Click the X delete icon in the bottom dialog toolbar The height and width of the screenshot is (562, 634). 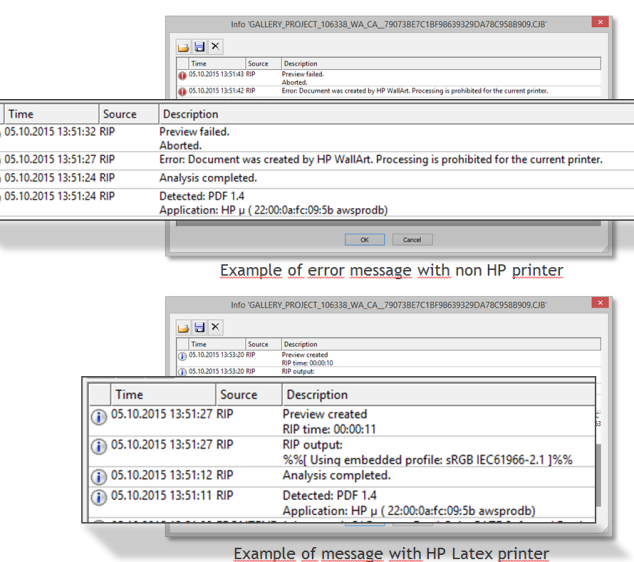pyautogui.click(x=215, y=327)
